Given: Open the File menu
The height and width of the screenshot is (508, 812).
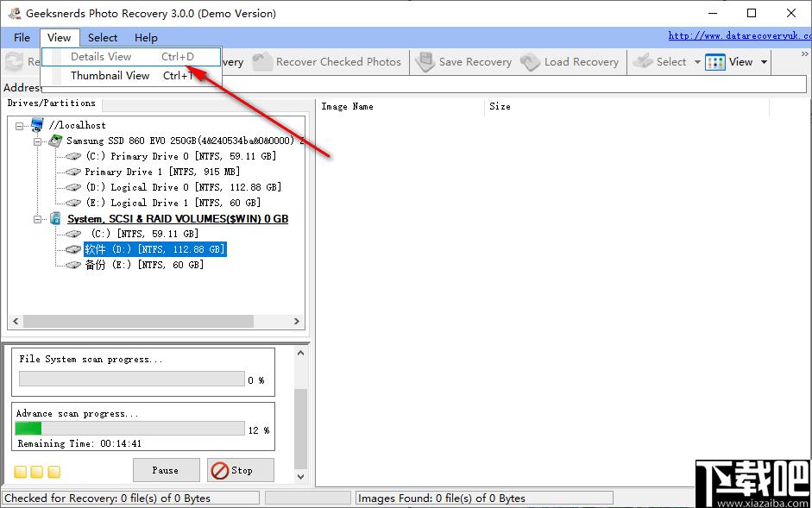Looking at the screenshot, I should (22, 38).
